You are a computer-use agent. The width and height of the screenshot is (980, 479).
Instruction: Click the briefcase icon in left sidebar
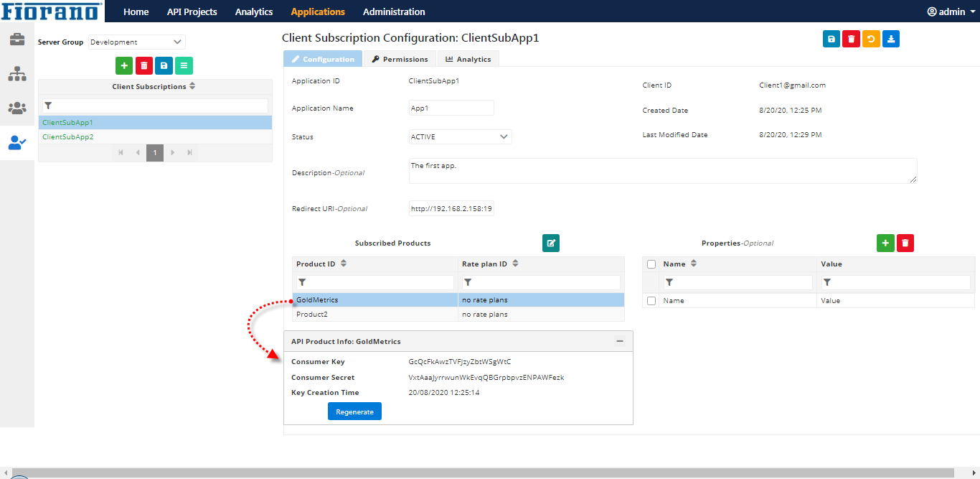(x=17, y=39)
